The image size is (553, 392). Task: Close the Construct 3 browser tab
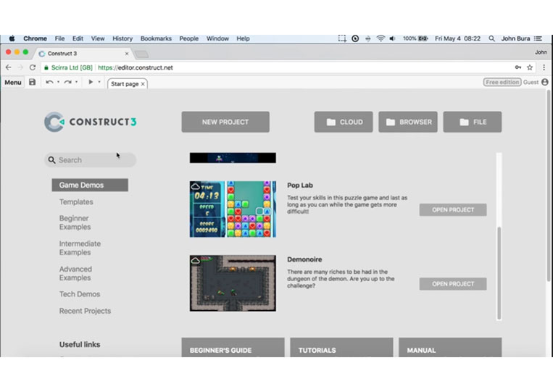(127, 54)
